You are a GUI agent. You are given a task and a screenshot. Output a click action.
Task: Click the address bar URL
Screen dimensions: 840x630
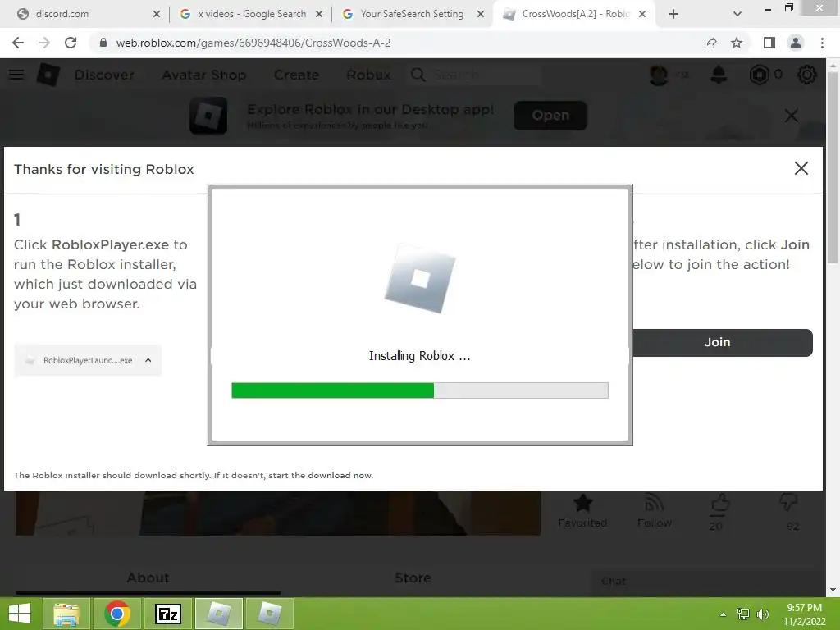[x=253, y=43]
